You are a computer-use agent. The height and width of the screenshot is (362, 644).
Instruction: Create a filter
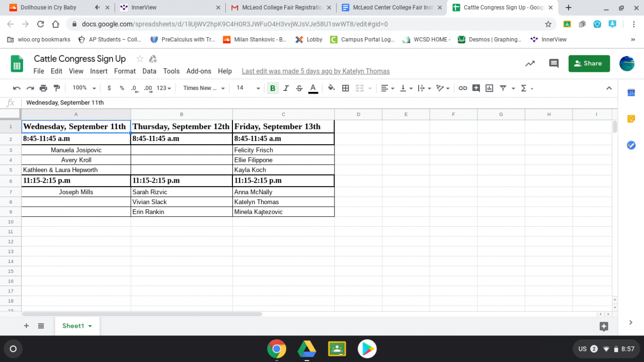coord(503,88)
